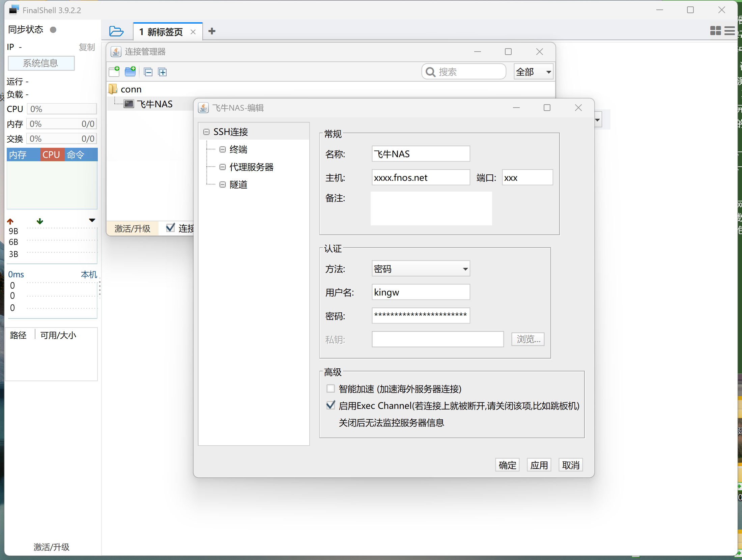Switch to grid view icon at top right
This screenshot has height=560, width=742.
[x=715, y=31]
